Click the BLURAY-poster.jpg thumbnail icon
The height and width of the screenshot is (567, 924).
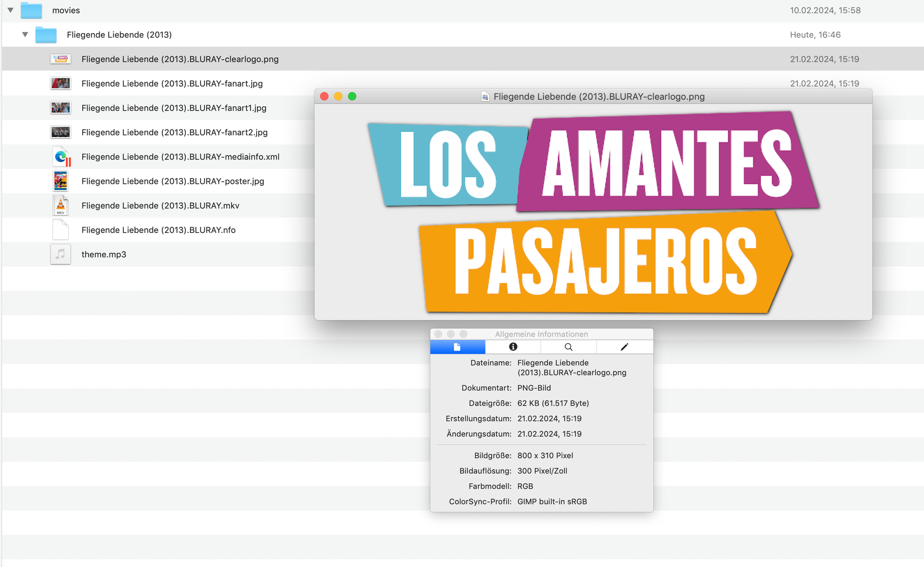(x=61, y=181)
